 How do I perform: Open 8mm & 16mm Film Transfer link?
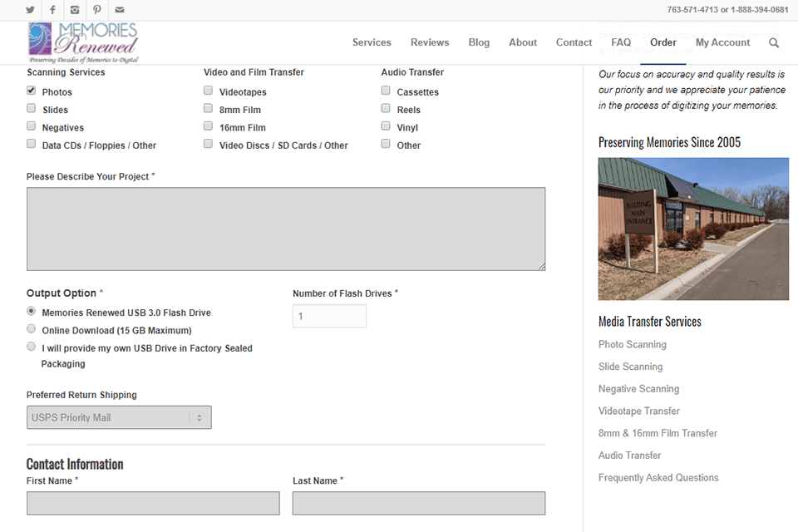pyautogui.click(x=658, y=433)
